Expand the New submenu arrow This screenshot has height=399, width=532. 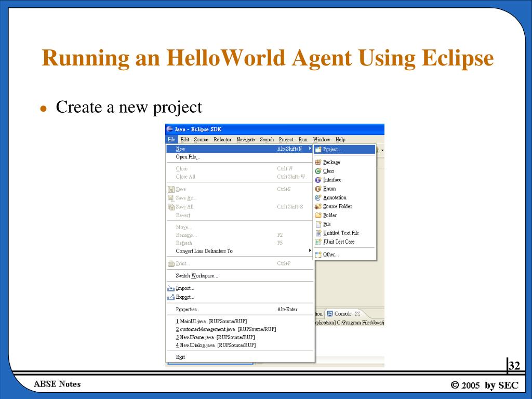(x=310, y=149)
